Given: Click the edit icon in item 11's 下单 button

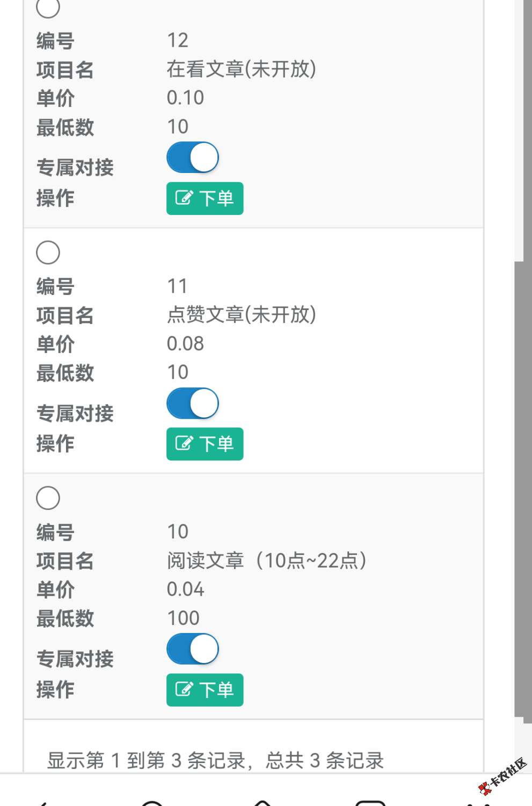Looking at the screenshot, I should [x=184, y=443].
